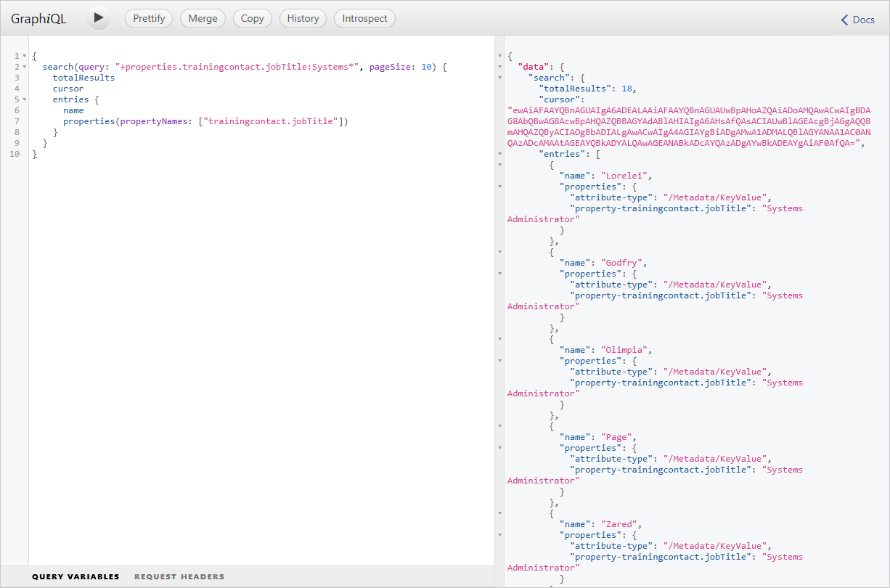Fold the search block at query line 2

(24, 67)
